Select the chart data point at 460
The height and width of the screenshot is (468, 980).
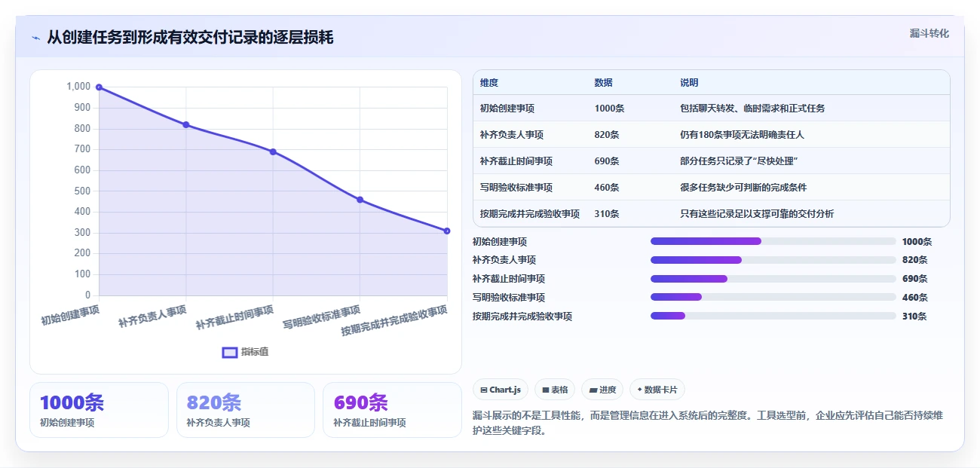coord(360,200)
